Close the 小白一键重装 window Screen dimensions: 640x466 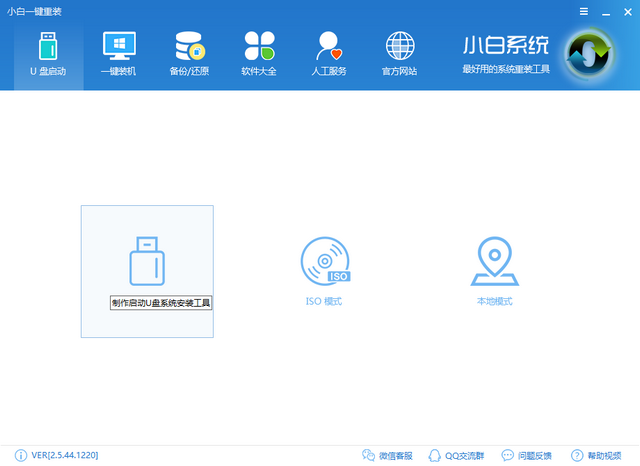point(625,9)
